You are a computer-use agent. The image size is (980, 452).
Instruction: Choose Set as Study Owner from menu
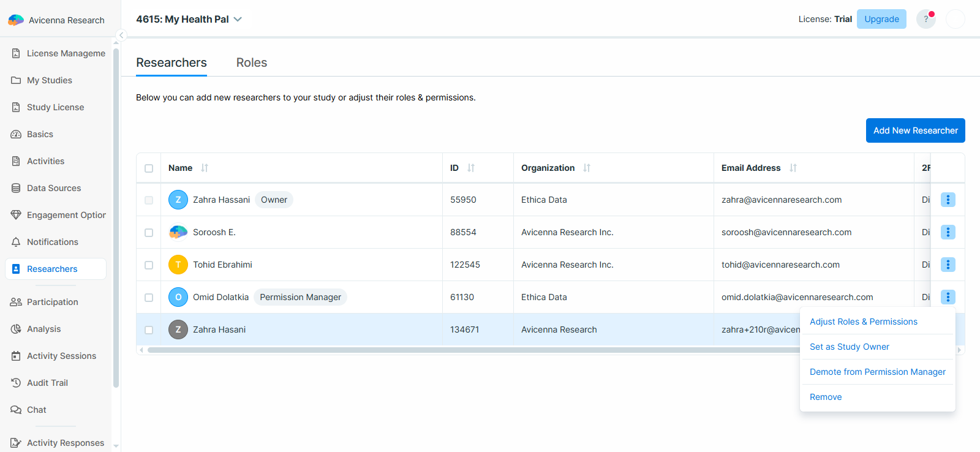click(x=849, y=347)
